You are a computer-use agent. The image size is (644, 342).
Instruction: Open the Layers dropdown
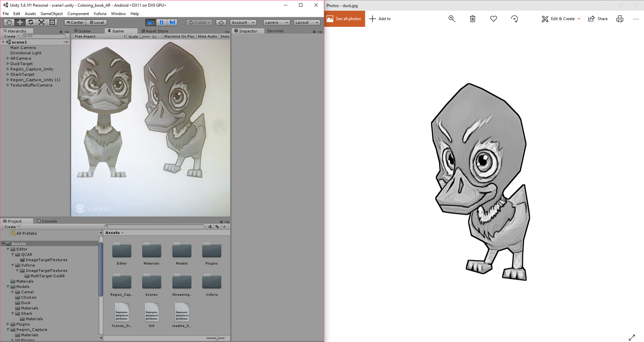(x=277, y=22)
